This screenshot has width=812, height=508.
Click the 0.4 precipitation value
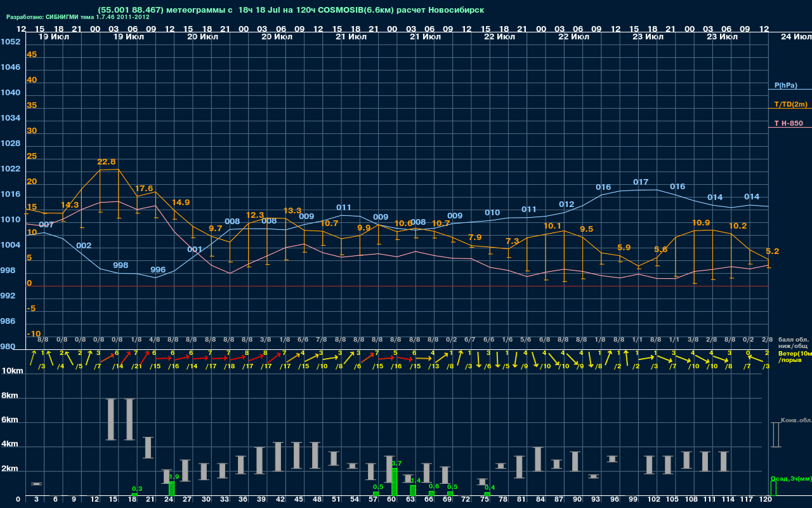490,487
